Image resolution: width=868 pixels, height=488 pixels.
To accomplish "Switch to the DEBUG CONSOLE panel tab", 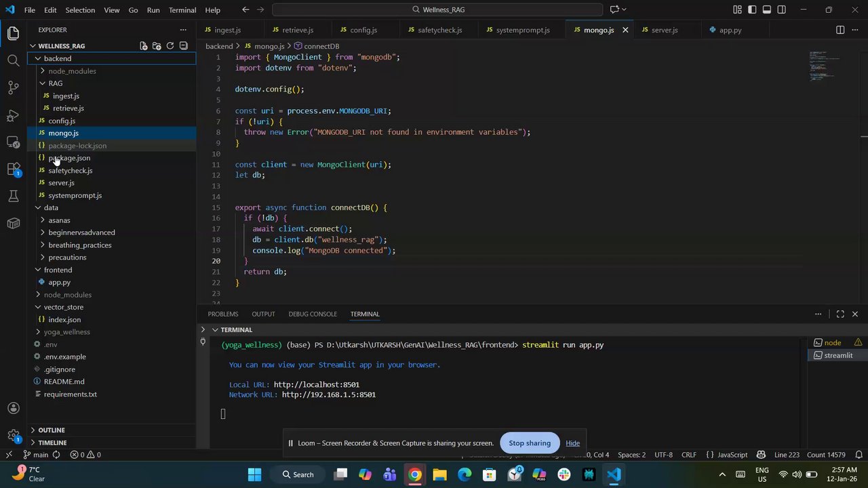I will (313, 314).
